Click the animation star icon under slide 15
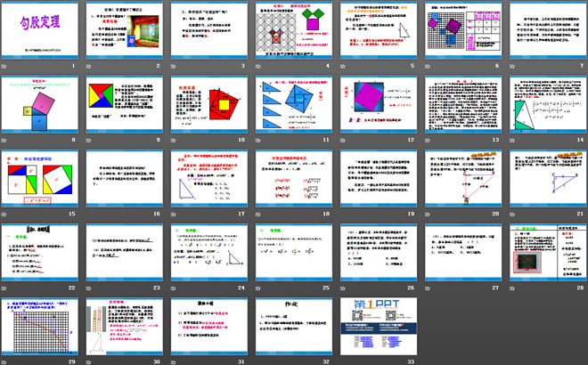This screenshot has height=365, width=588. click(x=4, y=215)
